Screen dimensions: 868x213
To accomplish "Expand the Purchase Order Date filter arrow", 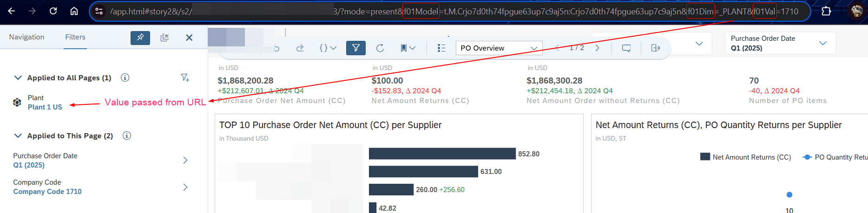I will 185,161.
